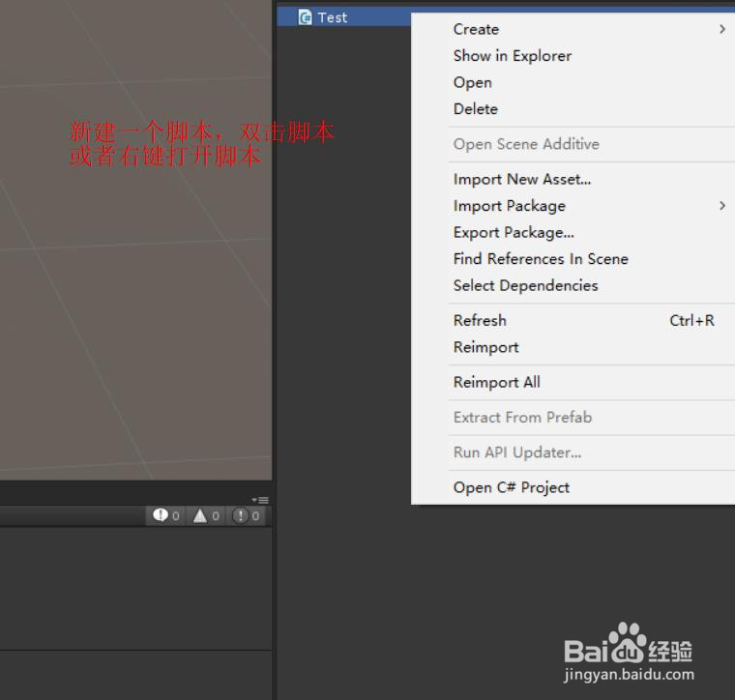The width and height of the screenshot is (735, 700).
Task: Choose Delete from the context menu
Action: [573, 109]
